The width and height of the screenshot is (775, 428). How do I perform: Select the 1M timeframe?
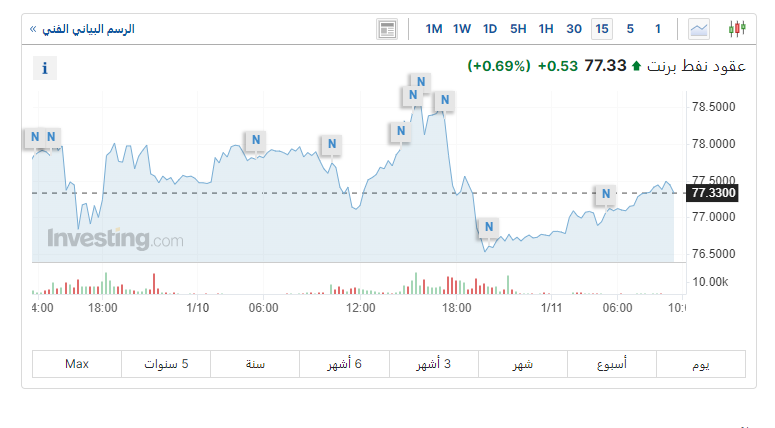click(434, 29)
